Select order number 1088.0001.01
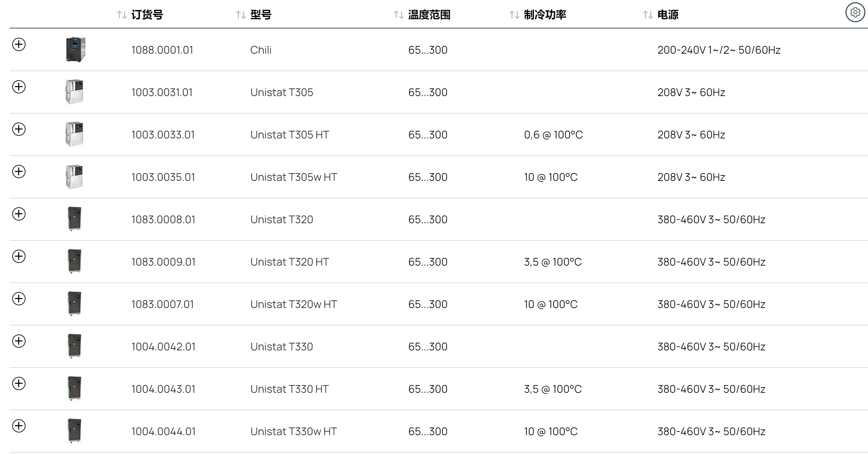 (162, 50)
